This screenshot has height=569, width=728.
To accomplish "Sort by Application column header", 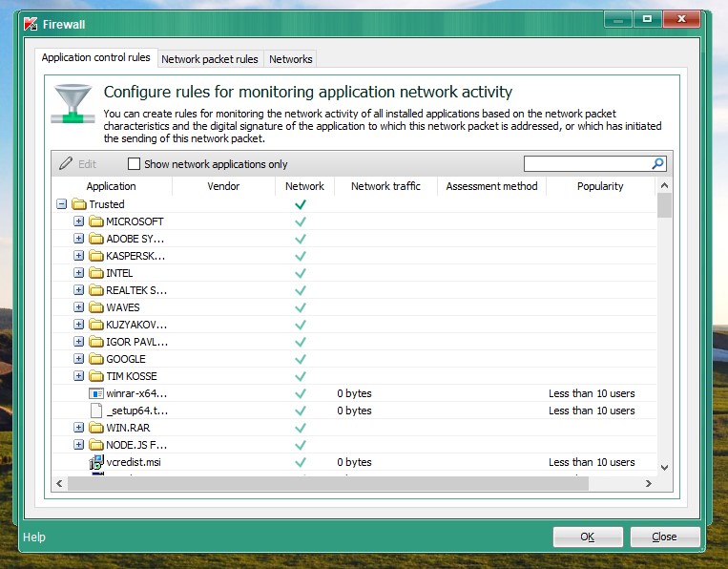I will [x=112, y=186].
